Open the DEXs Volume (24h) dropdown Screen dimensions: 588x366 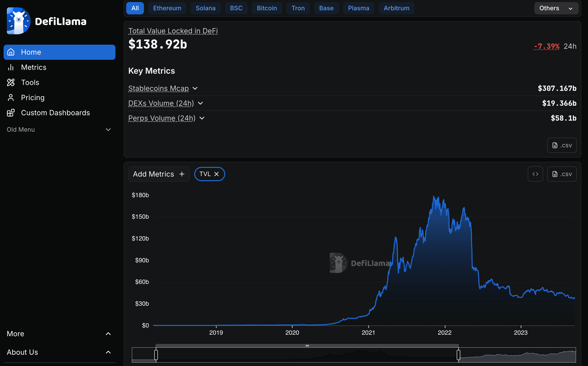200,103
